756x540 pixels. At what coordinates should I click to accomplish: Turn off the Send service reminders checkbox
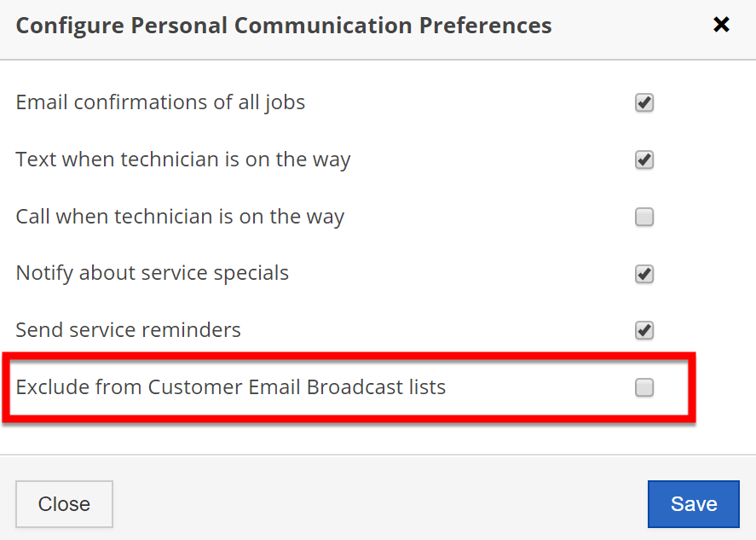point(644,330)
